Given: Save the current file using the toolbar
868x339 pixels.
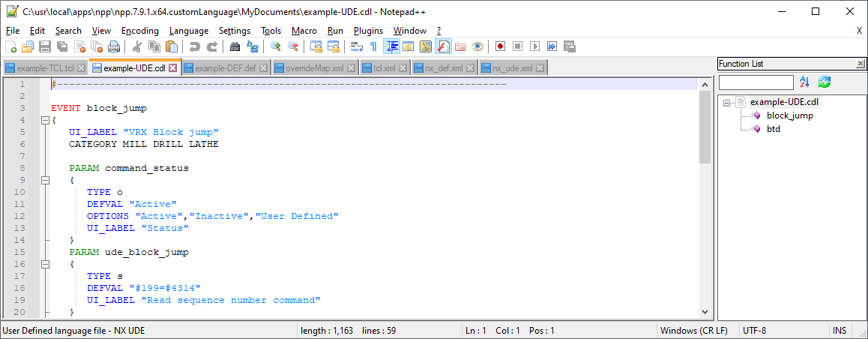Looking at the screenshot, I should click(45, 46).
